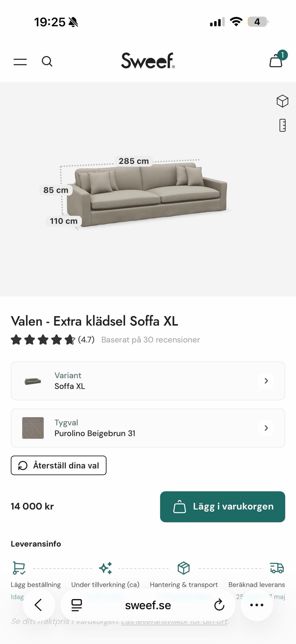Tap the Variant sofa thumbnail
The image size is (296, 644).
[33, 381]
